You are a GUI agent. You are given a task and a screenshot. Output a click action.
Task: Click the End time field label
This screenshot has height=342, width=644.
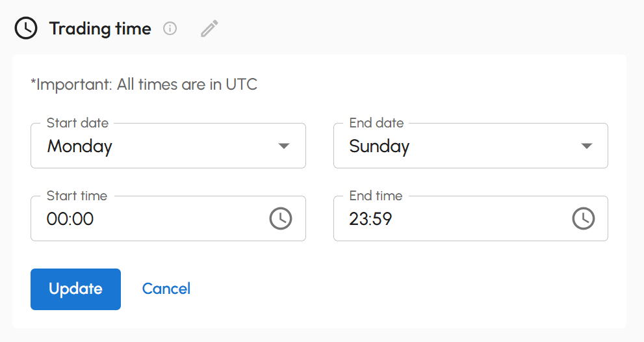point(376,196)
